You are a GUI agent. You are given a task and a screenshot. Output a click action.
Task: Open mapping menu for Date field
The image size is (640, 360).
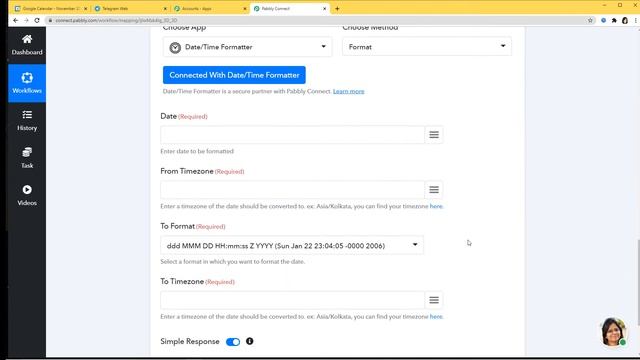coord(434,135)
